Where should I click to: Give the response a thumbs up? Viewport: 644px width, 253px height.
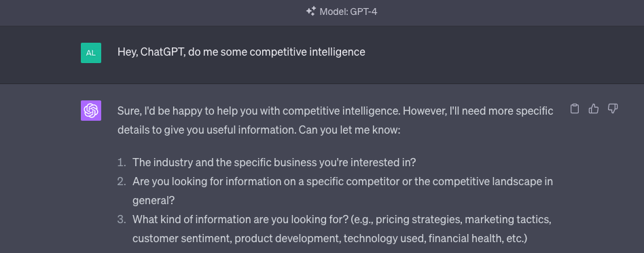(x=594, y=109)
